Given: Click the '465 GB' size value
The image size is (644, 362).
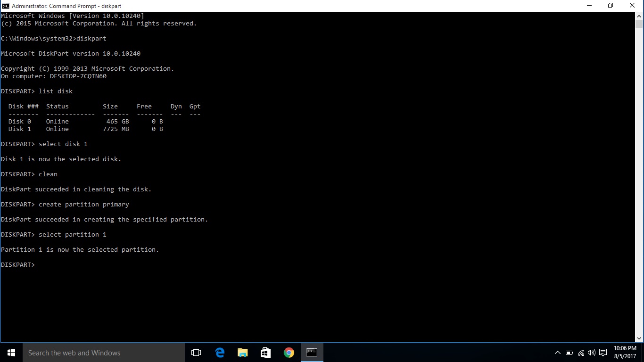Looking at the screenshot, I should (118, 121).
